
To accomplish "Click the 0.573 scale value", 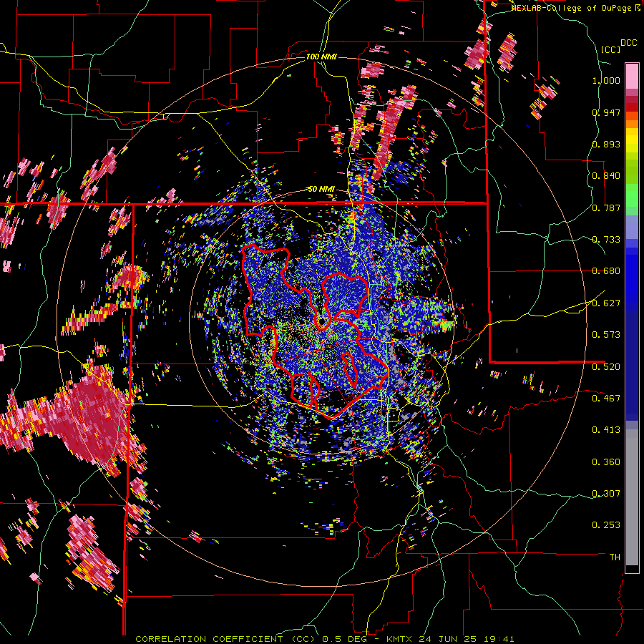I will click(606, 335).
